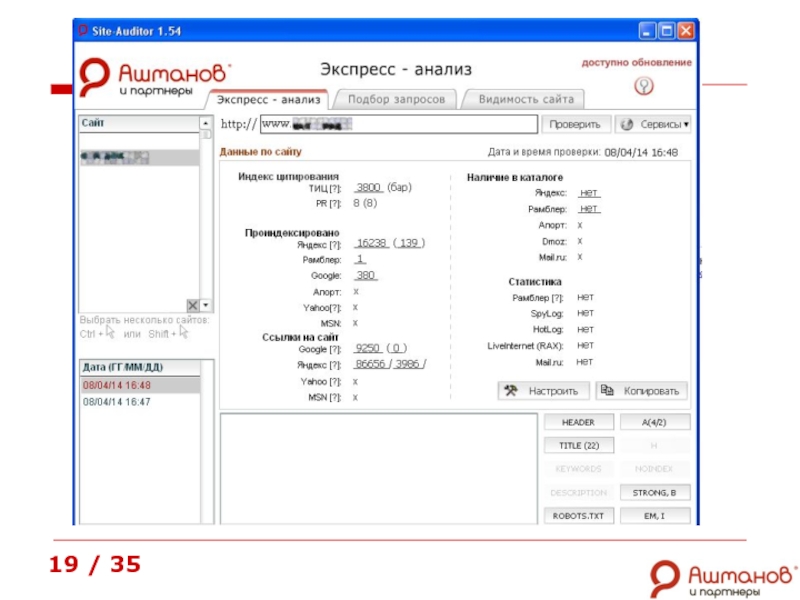The image size is (800, 600).
Task: Click the Yandex backlinks value 3986
Action: 407,364
